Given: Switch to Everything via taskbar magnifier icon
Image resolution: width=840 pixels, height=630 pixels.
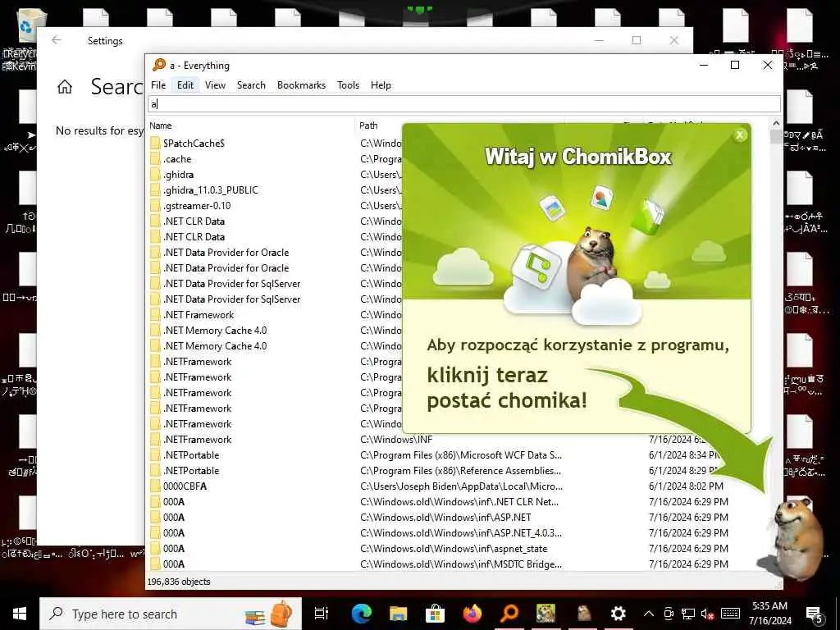Looking at the screenshot, I should pos(509,614).
